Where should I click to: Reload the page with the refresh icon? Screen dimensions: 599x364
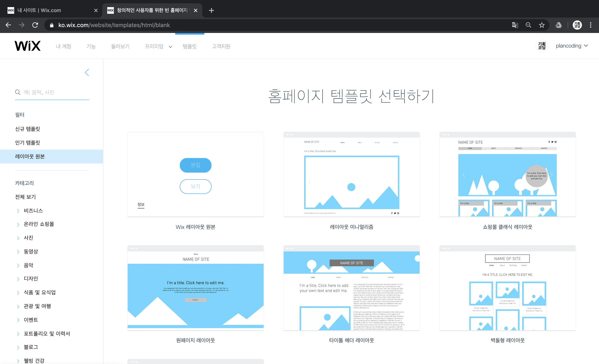[x=35, y=25]
